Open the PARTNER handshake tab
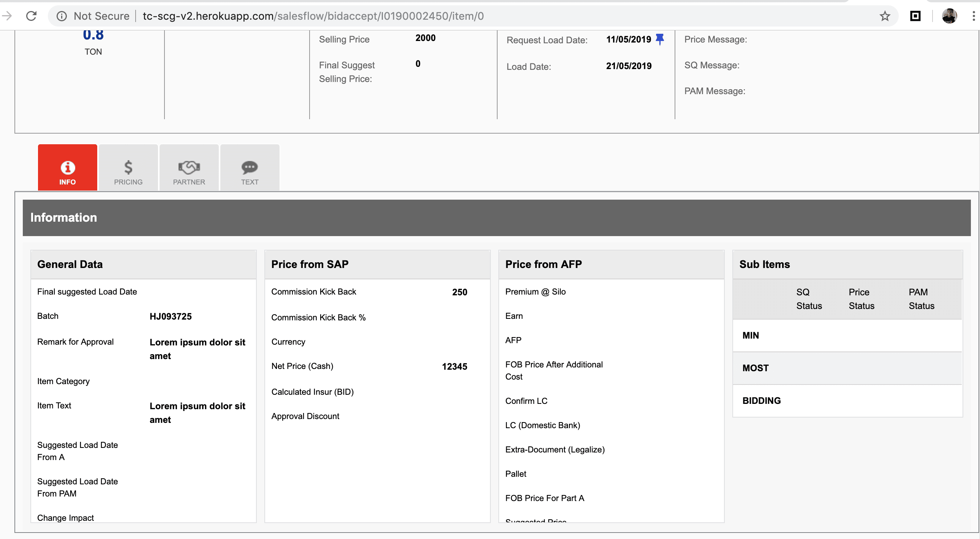Image resolution: width=980 pixels, height=539 pixels. pos(189,168)
